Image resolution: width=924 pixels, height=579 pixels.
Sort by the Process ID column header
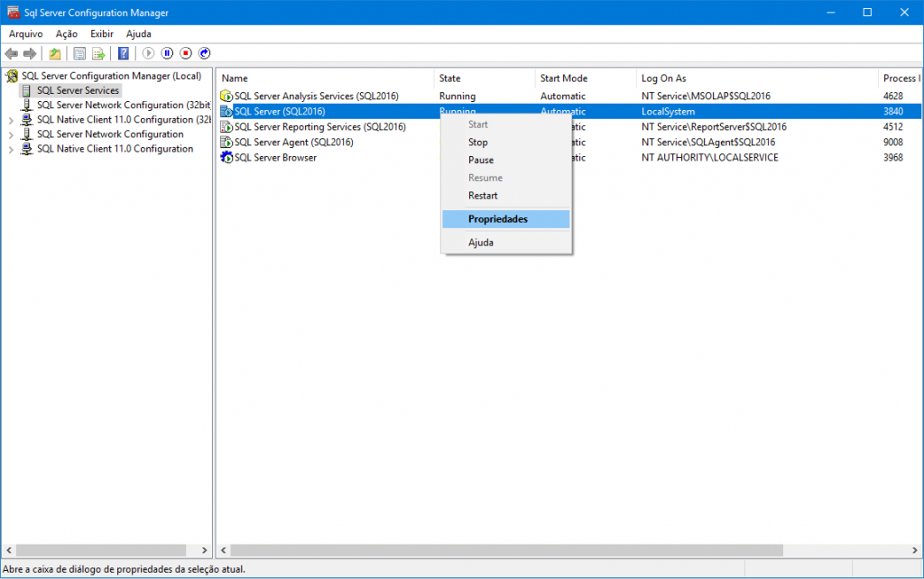900,78
